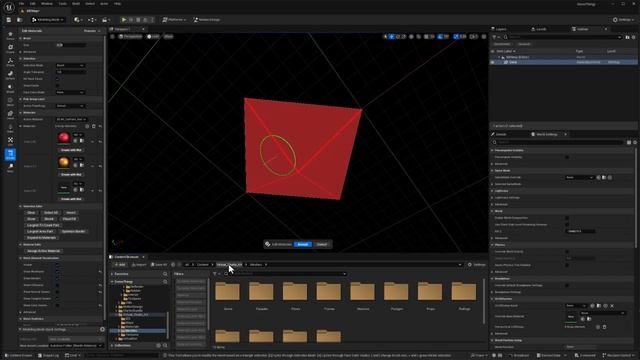Click Save All in Content Browser
The image size is (640, 360).
pos(159,264)
